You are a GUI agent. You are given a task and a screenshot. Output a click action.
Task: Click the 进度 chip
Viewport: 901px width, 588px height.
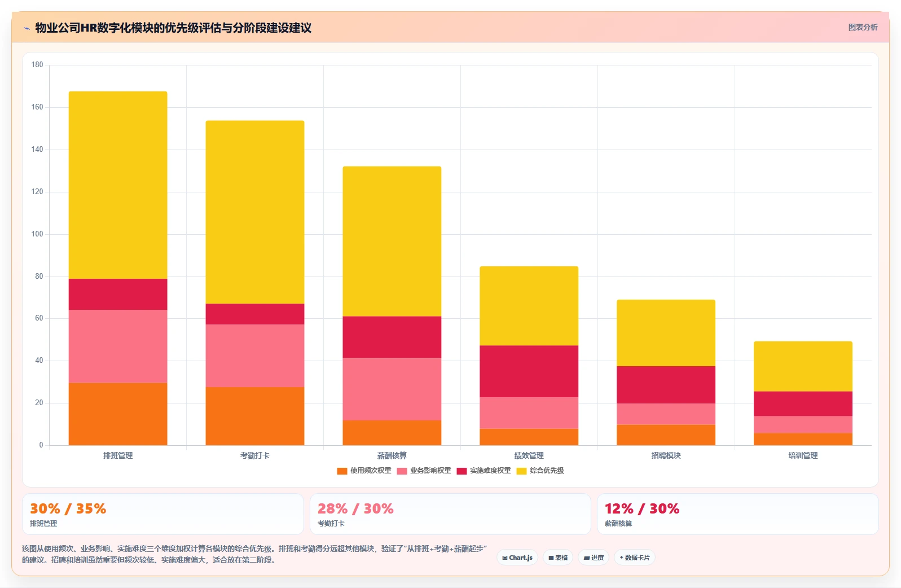click(x=594, y=558)
